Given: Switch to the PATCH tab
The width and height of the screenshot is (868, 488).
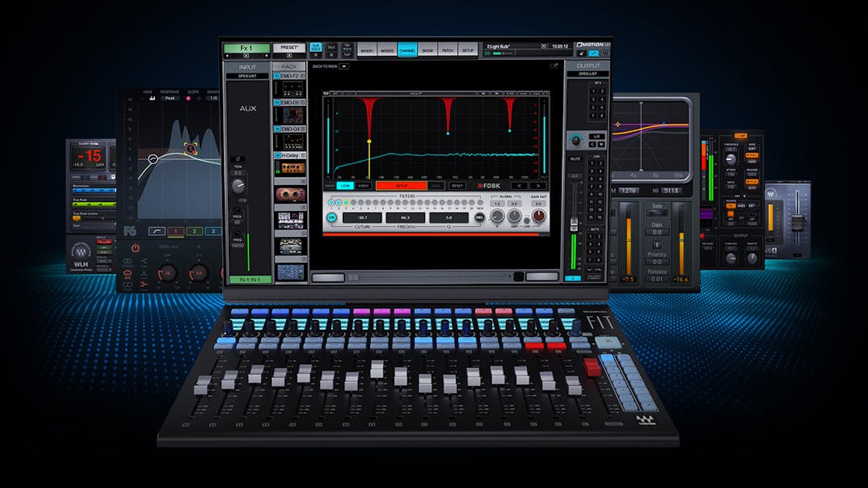Looking at the screenshot, I should click(448, 50).
